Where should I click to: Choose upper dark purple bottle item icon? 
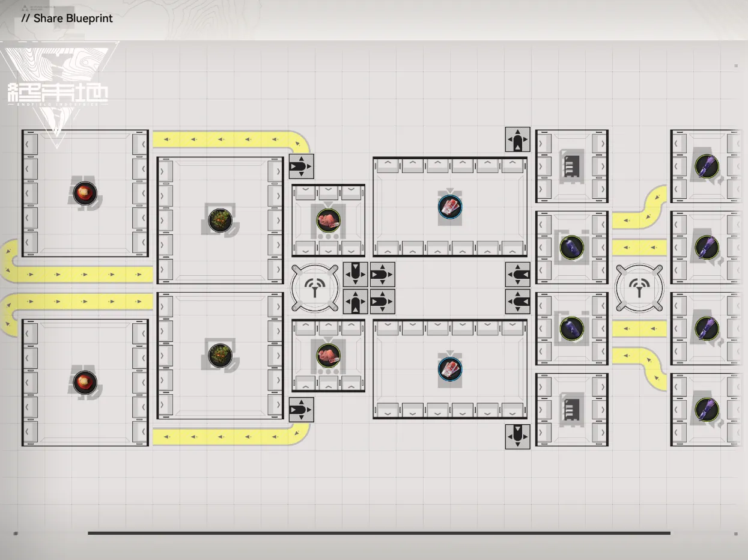tap(571, 247)
